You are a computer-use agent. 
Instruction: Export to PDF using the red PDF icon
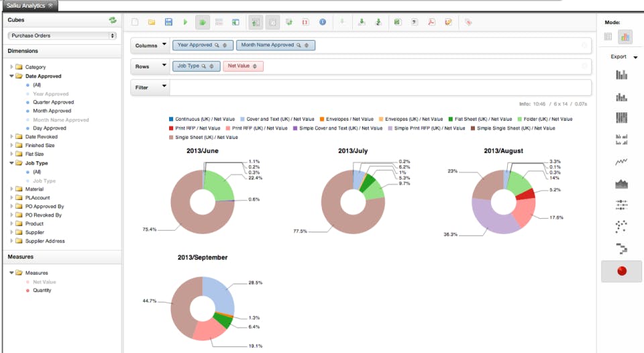[x=431, y=22]
